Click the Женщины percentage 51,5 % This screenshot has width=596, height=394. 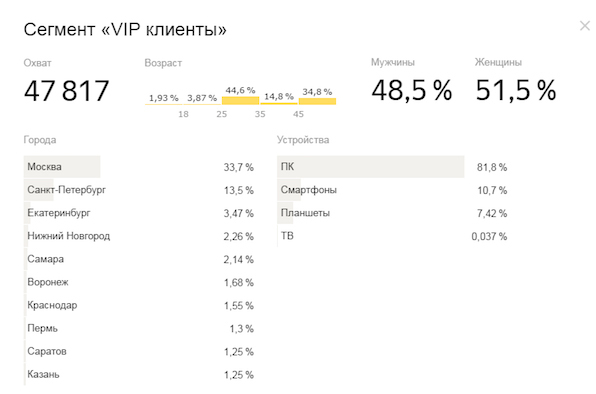tap(516, 90)
